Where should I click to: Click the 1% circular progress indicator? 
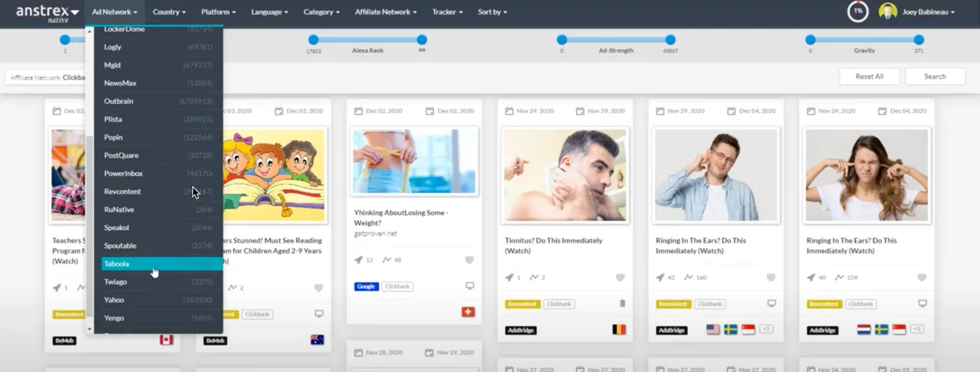click(857, 12)
